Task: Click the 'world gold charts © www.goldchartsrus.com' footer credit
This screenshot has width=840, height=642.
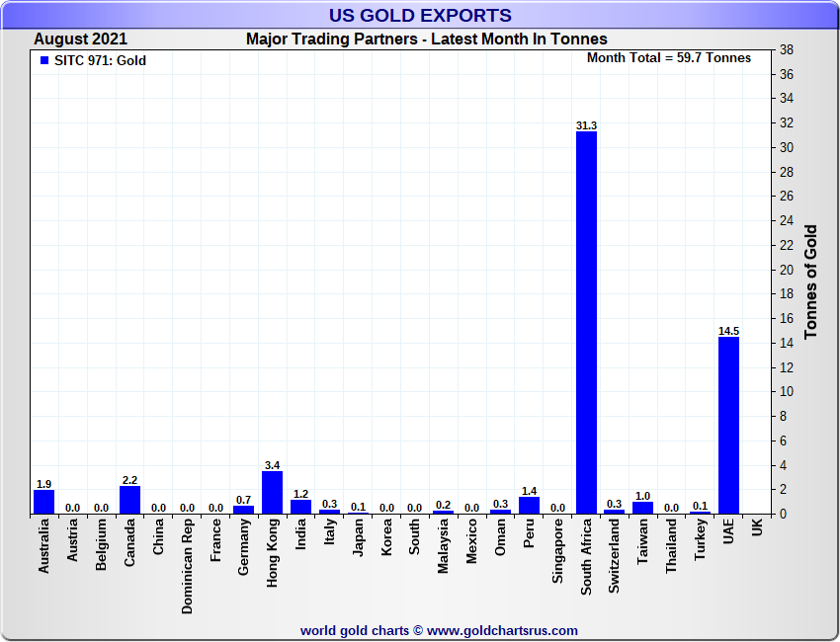Action: 439,631
